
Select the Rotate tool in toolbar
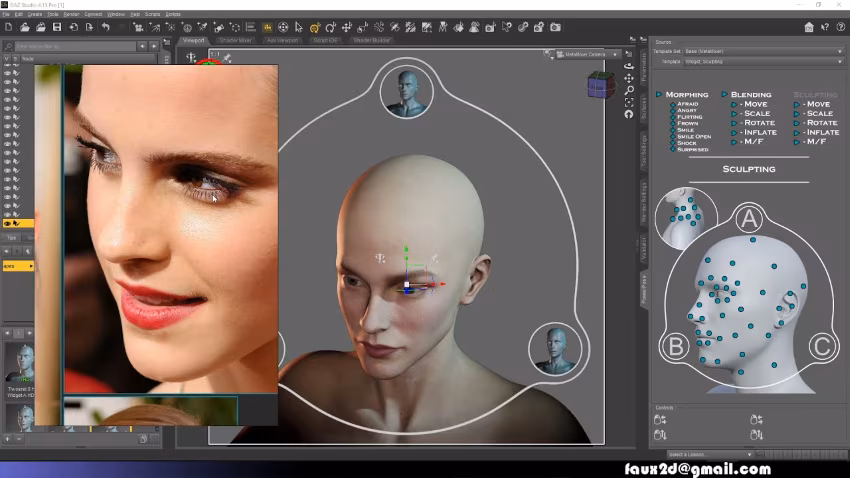pyautogui.click(x=331, y=27)
